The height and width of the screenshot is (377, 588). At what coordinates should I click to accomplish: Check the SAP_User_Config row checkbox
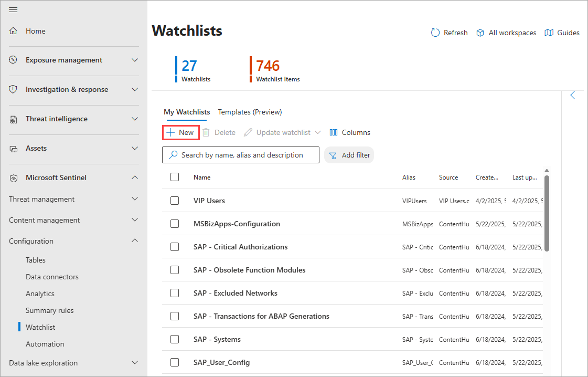(x=175, y=362)
